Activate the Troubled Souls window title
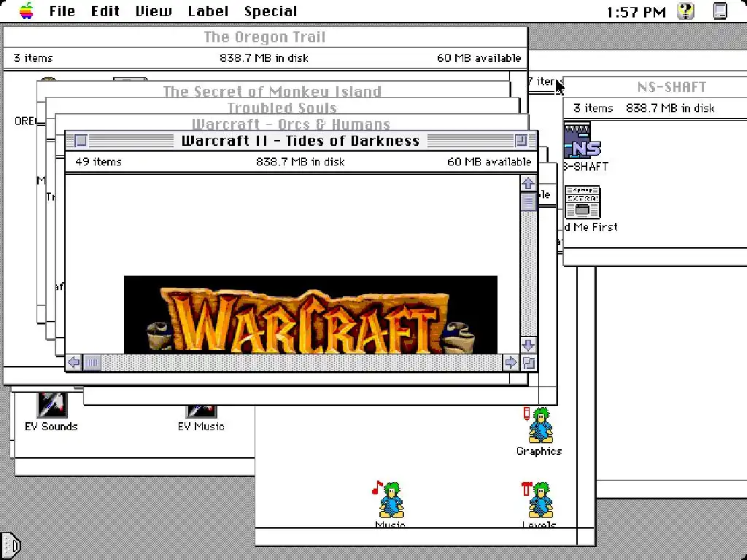Image resolution: width=747 pixels, height=560 pixels. point(282,108)
